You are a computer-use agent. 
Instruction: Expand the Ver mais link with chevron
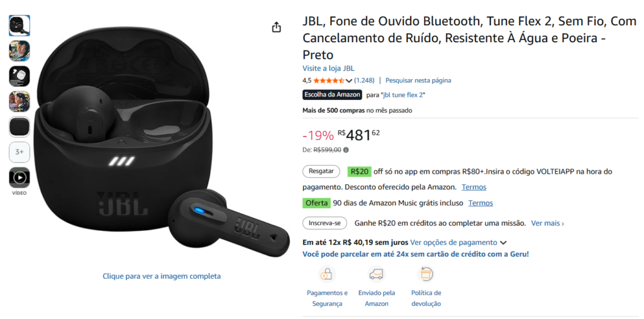click(548, 223)
